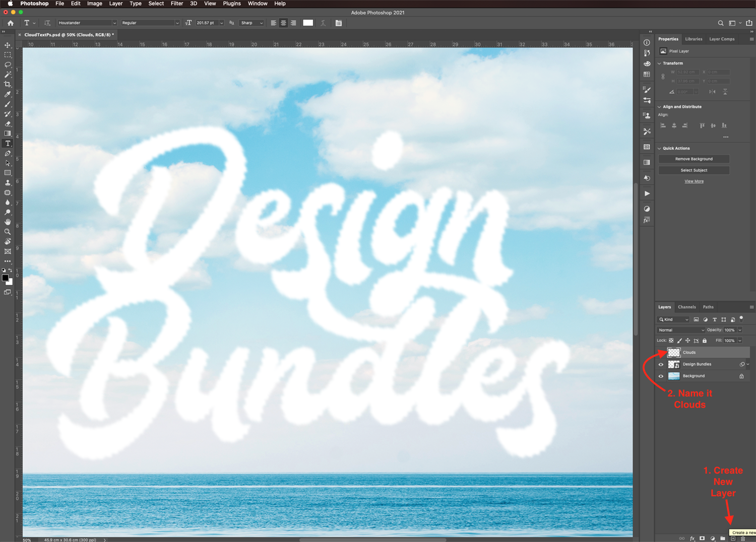The image size is (756, 542).
Task: Open the Share icon top right
Action: pyautogui.click(x=749, y=23)
